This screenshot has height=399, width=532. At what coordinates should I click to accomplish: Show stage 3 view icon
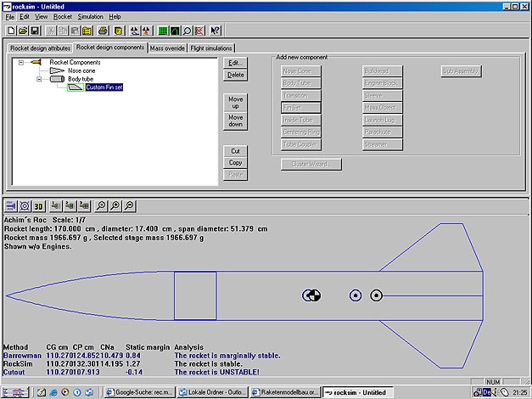(84, 205)
